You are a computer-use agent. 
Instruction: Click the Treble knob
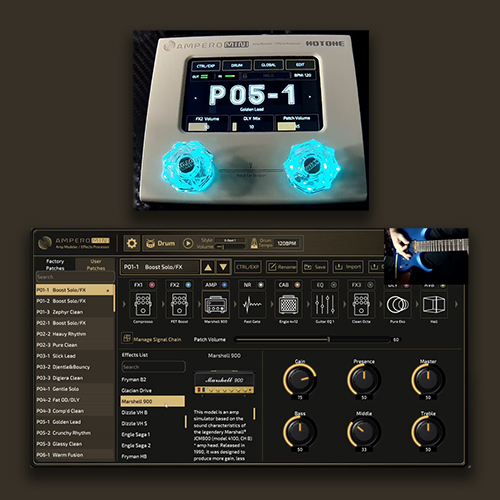(428, 431)
